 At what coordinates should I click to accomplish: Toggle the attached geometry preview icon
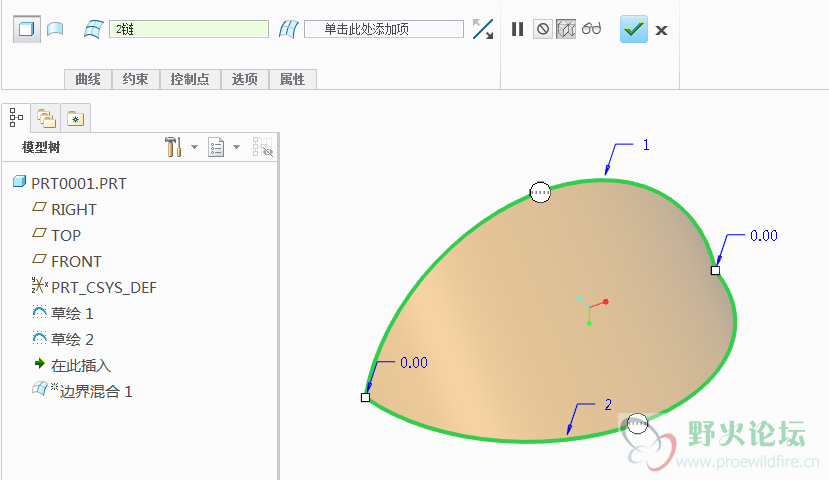coord(566,29)
